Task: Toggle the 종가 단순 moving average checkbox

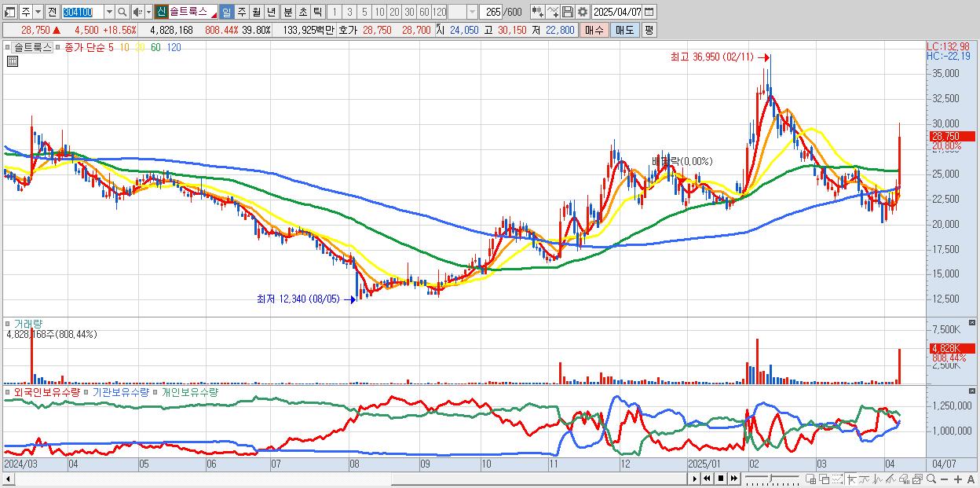Action: (59, 47)
